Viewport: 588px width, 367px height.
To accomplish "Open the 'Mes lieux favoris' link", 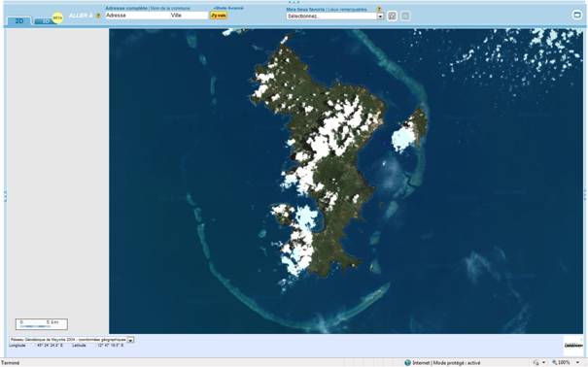I will (305, 10).
